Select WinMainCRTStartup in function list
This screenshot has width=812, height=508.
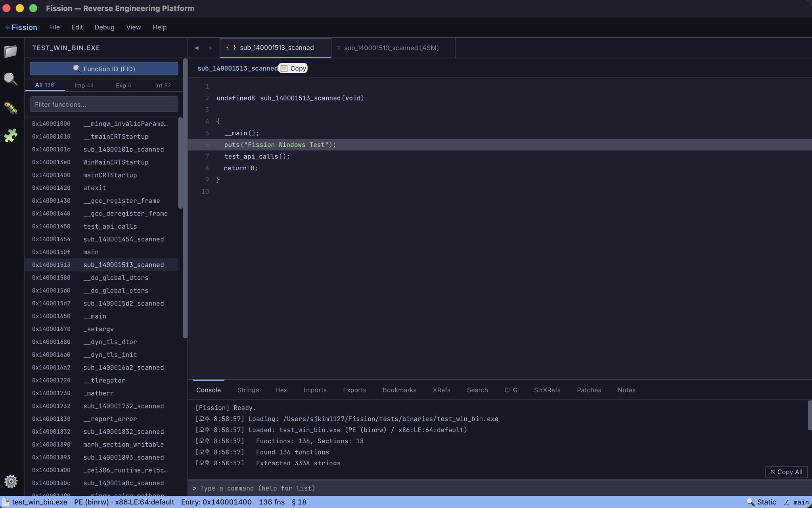(101, 162)
